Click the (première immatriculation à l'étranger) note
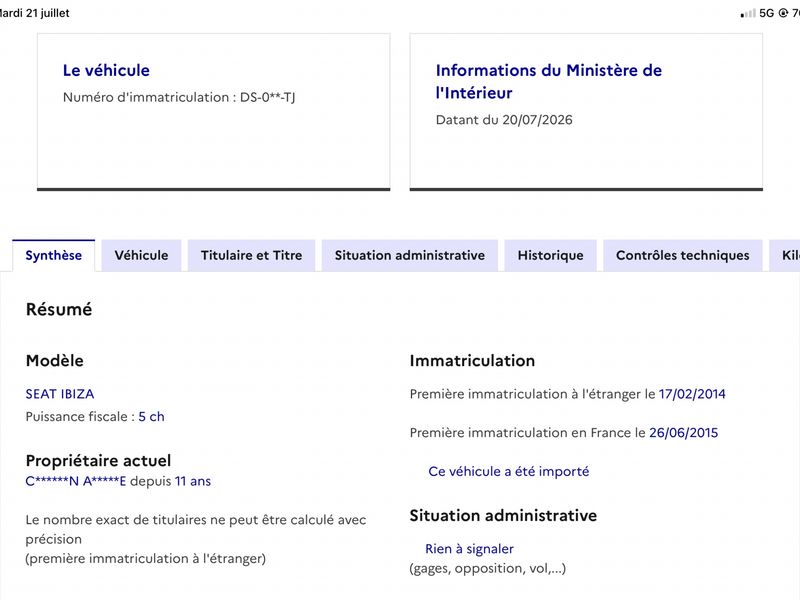The height and width of the screenshot is (600, 800). (x=145, y=559)
